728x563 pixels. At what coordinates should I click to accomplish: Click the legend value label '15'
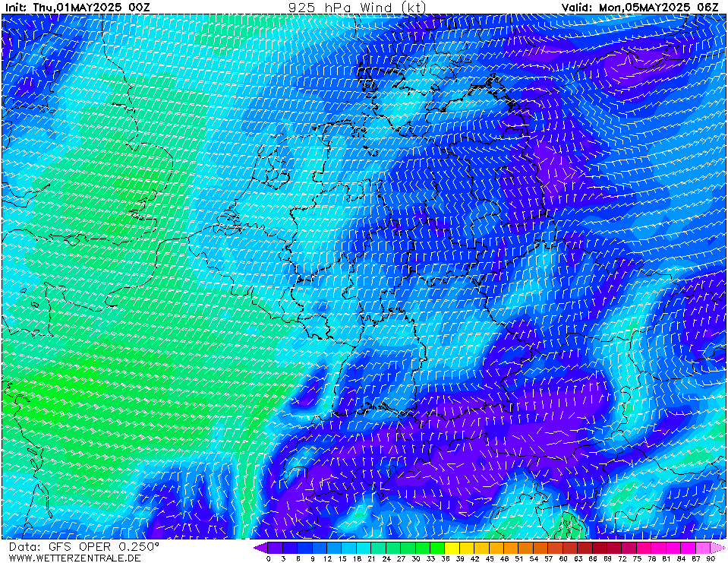(x=342, y=558)
